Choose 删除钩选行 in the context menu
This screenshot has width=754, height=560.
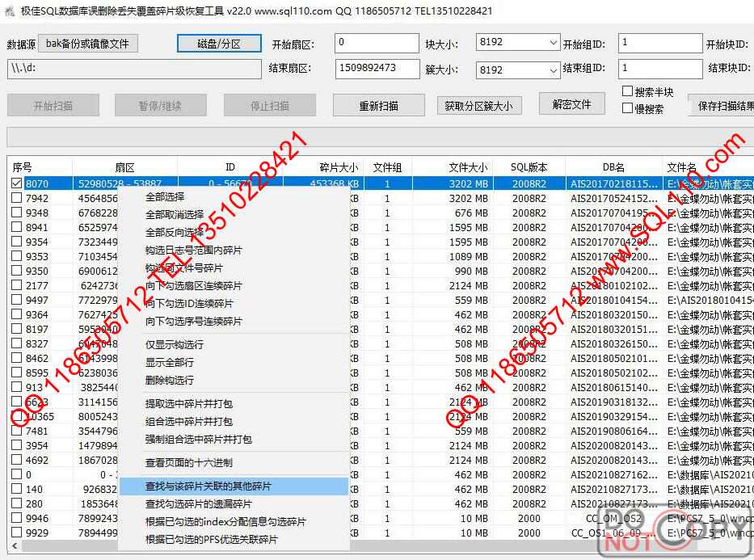click(170, 380)
